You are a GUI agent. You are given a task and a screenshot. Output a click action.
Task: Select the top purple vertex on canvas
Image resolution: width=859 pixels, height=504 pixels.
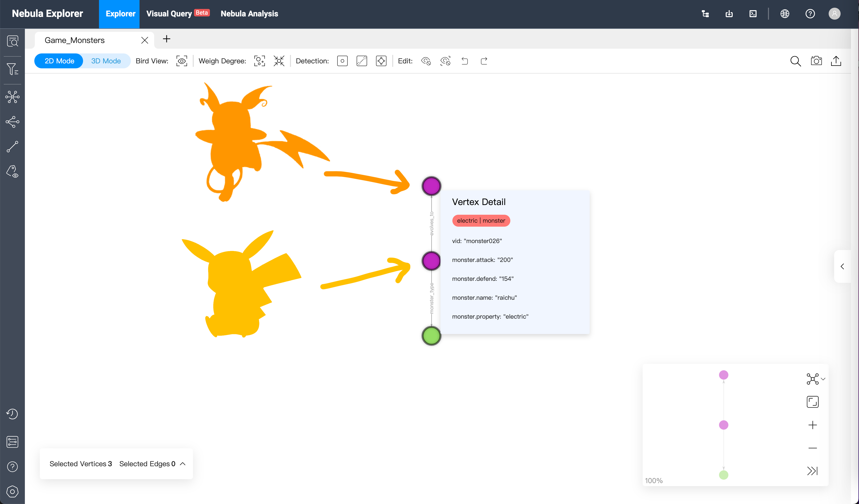[x=431, y=186]
